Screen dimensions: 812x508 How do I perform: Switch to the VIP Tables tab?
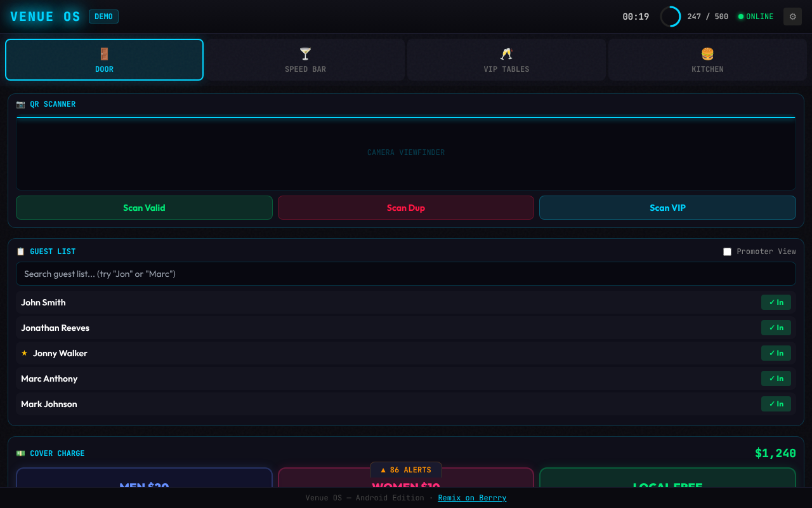[506, 60]
